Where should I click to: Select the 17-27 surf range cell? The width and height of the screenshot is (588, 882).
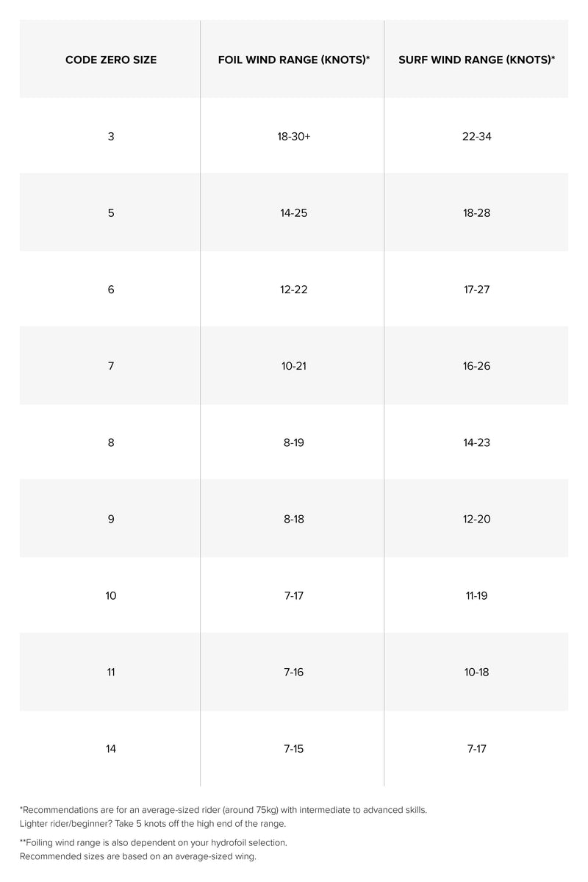click(x=476, y=290)
